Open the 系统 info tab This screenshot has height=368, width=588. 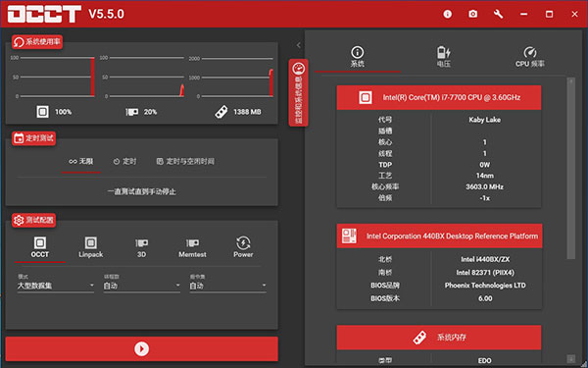click(x=358, y=57)
